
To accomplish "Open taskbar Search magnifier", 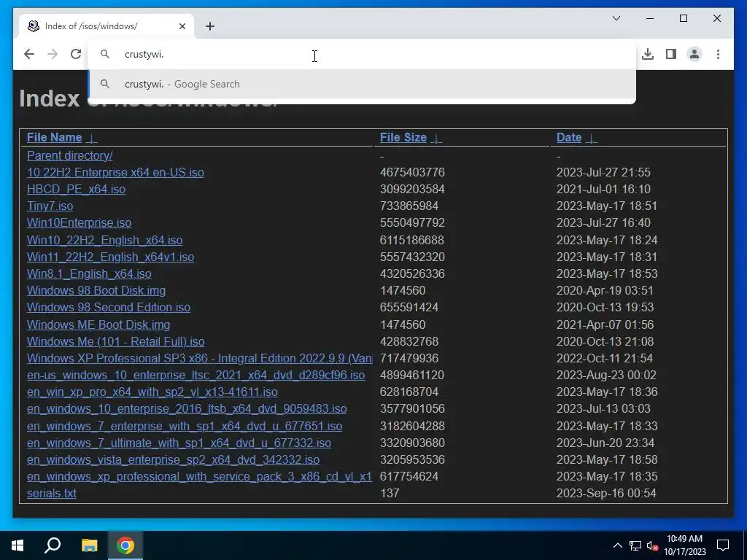I will point(53,545).
